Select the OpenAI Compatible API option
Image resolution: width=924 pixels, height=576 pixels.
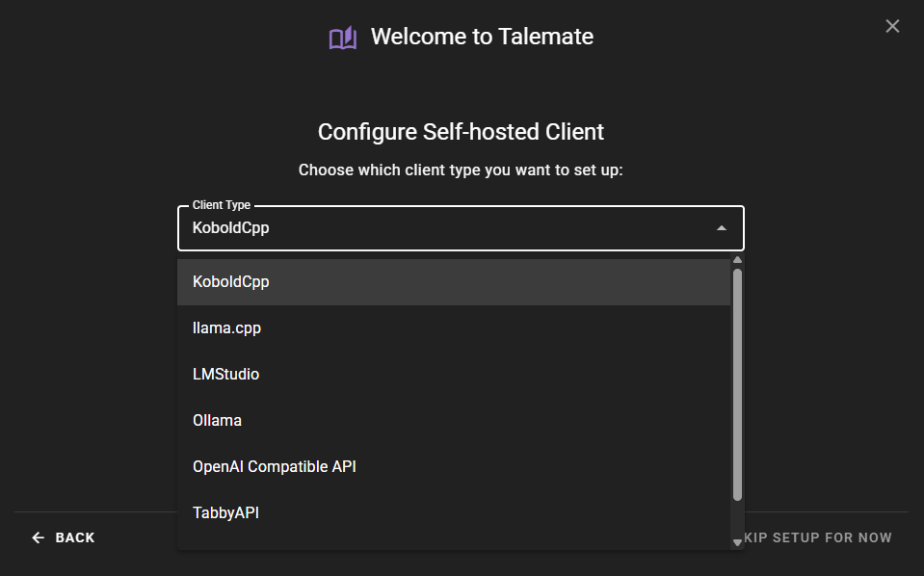pos(275,467)
